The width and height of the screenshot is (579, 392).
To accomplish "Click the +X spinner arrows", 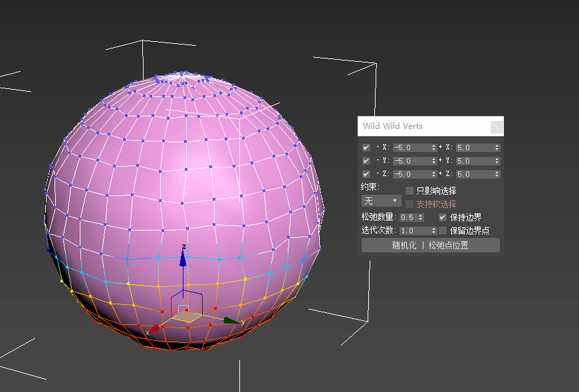I will [497, 147].
